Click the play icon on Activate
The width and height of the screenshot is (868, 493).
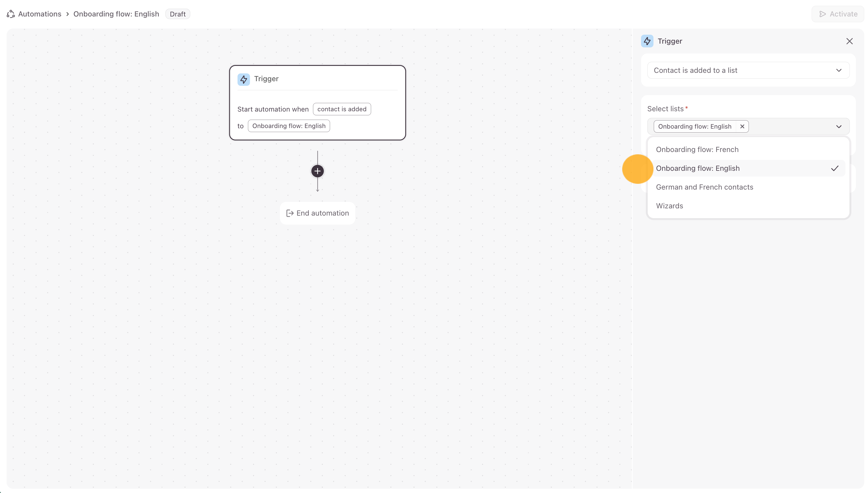(x=822, y=14)
